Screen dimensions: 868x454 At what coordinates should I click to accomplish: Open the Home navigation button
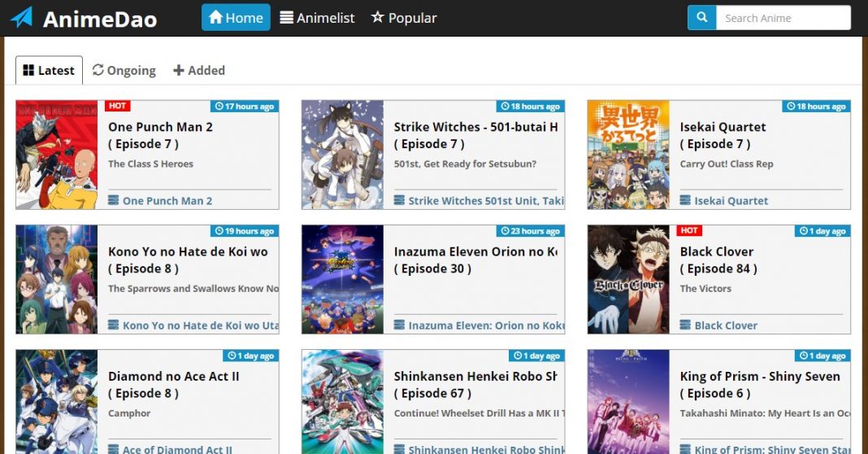point(236,17)
